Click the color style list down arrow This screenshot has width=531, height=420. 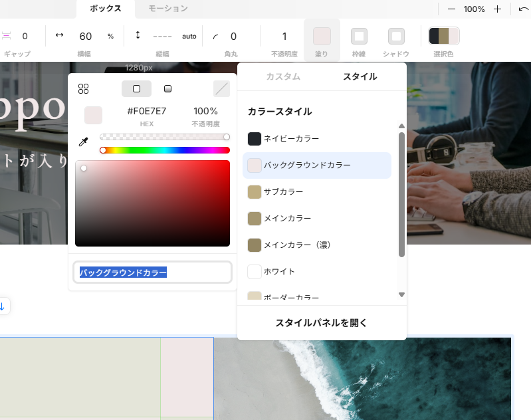(x=401, y=294)
